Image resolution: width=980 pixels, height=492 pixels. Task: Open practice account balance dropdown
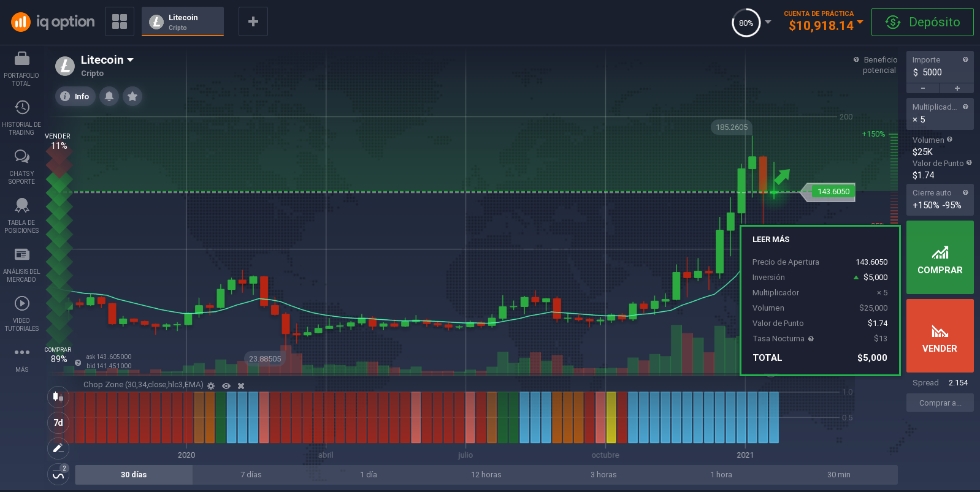(x=860, y=23)
